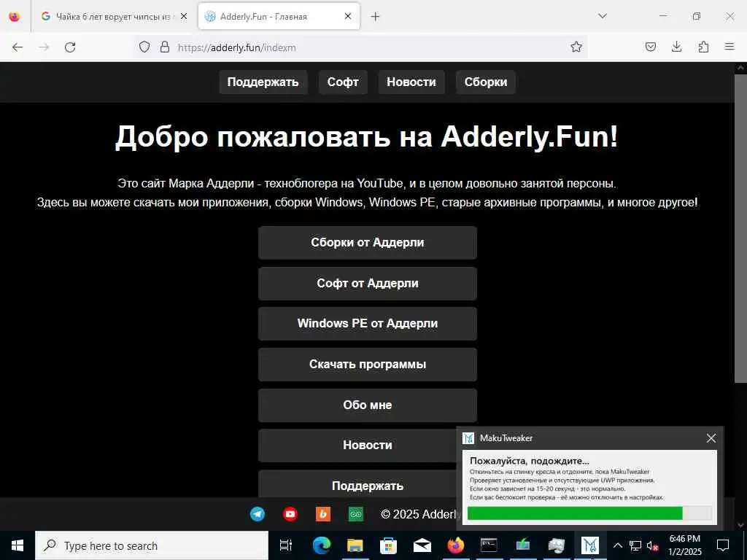The width and height of the screenshot is (747, 560).
Task: Open the tracking protection shield icon
Action: pyautogui.click(x=144, y=47)
